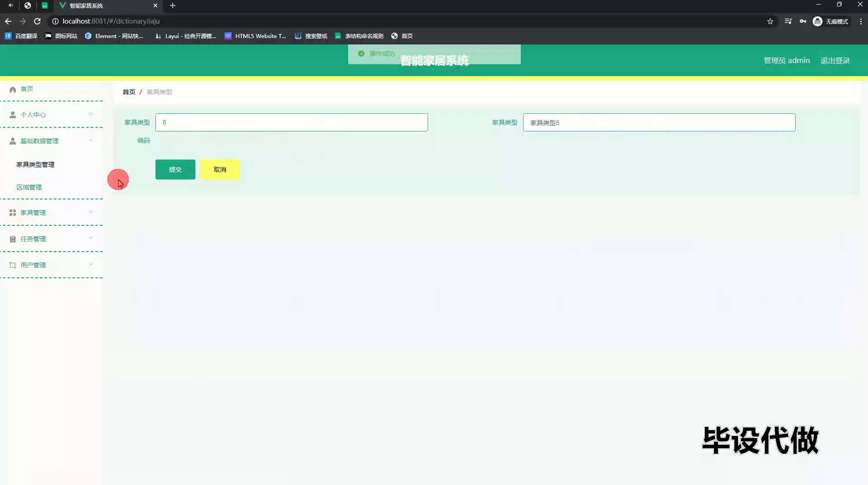Viewport: 868px width, 485px height.
Task: Bookmark this page with star icon
Action: pos(770,21)
